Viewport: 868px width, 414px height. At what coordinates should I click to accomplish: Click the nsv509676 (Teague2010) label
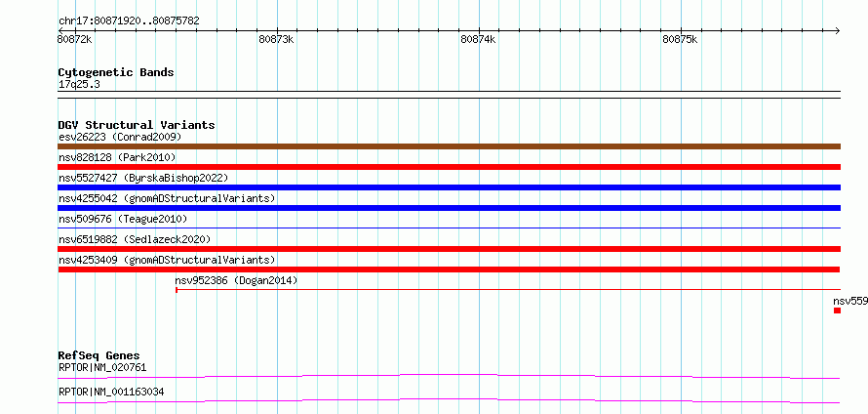tap(123, 219)
